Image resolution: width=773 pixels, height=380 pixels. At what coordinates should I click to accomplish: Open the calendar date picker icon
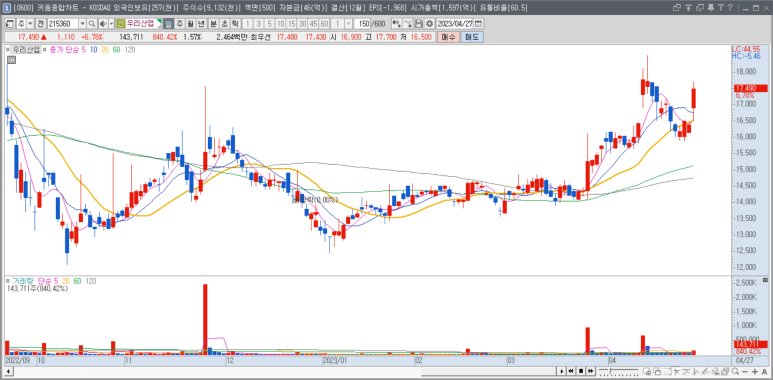pos(478,24)
